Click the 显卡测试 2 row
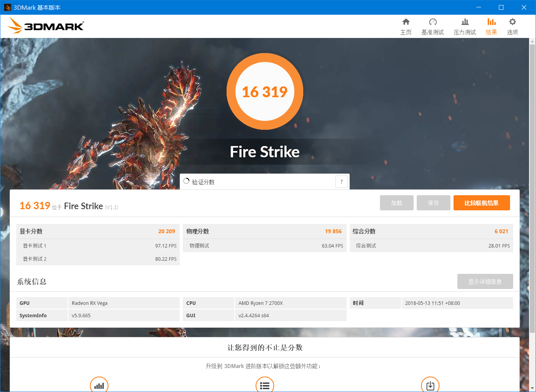Screen dimensions: 536x392 coord(98,259)
